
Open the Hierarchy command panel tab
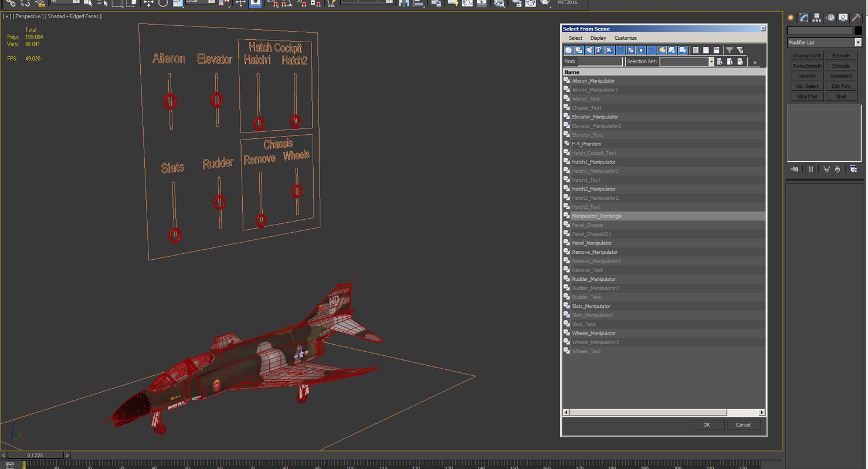tap(817, 18)
